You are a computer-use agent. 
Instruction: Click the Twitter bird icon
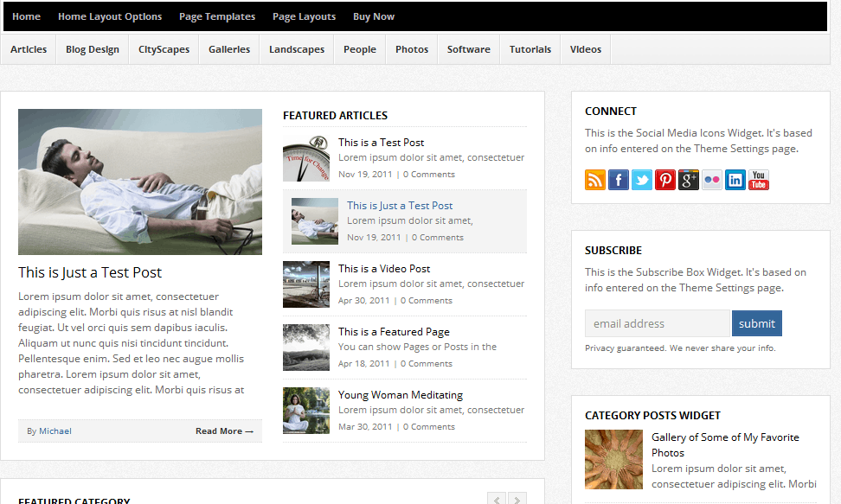click(x=641, y=180)
